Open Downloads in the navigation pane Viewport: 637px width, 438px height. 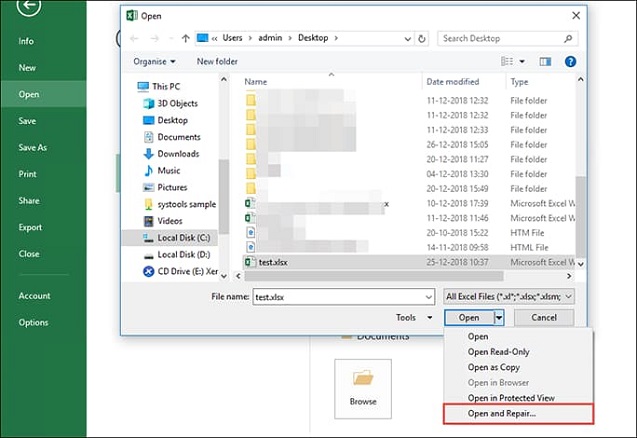click(x=171, y=154)
